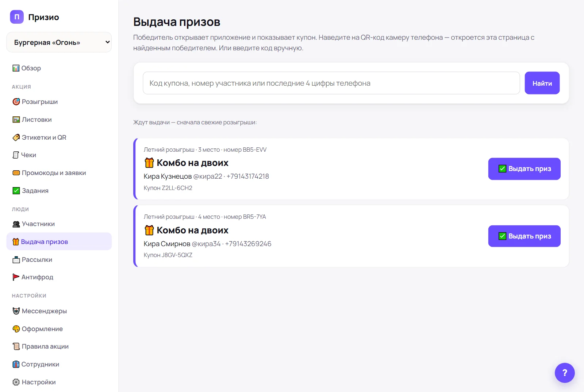This screenshot has height=392, width=584.
Task: Click the Рассылки mailbox icon
Action: 16,260
